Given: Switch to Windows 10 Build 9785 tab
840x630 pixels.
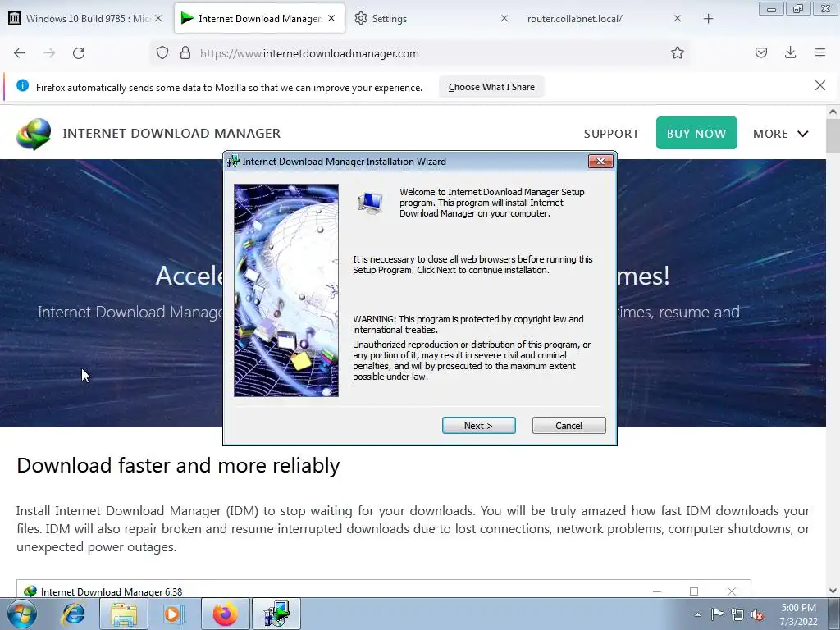Looking at the screenshot, I should (x=85, y=19).
